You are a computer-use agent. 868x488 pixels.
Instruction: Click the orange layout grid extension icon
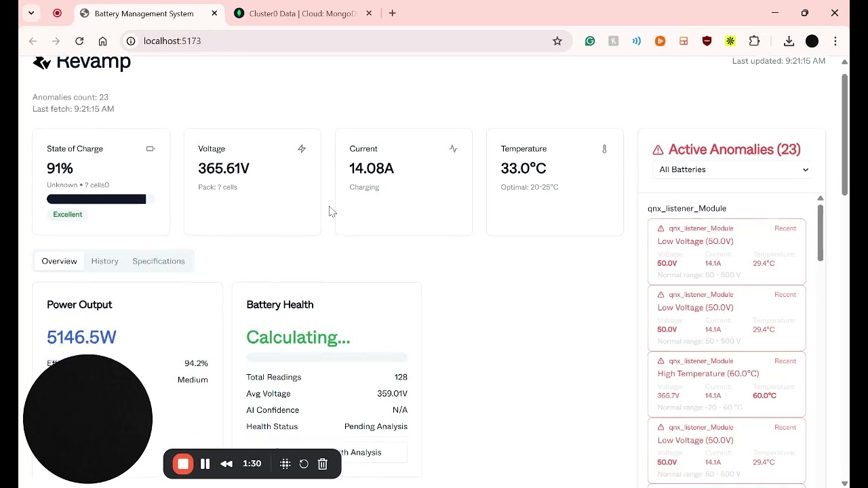(x=684, y=41)
